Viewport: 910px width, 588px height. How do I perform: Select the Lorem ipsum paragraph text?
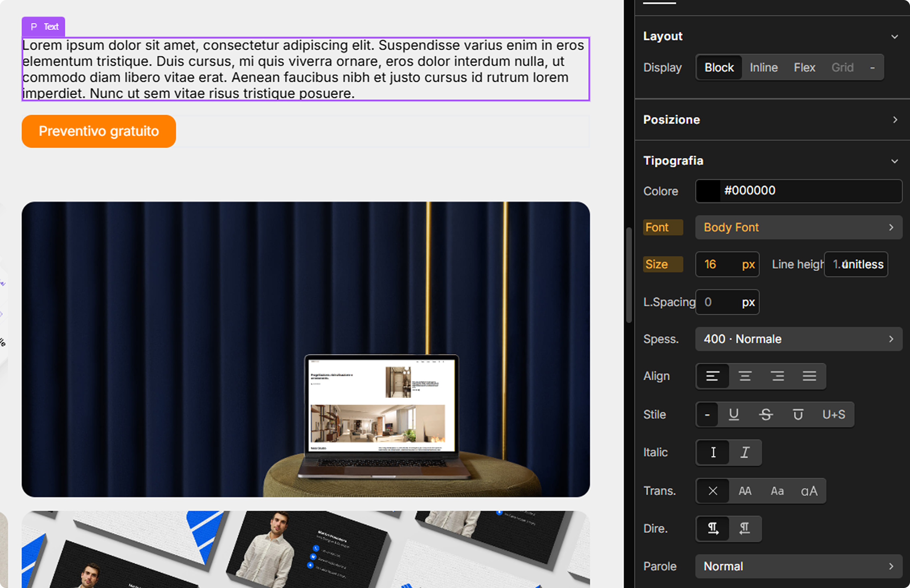click(306, 69)
